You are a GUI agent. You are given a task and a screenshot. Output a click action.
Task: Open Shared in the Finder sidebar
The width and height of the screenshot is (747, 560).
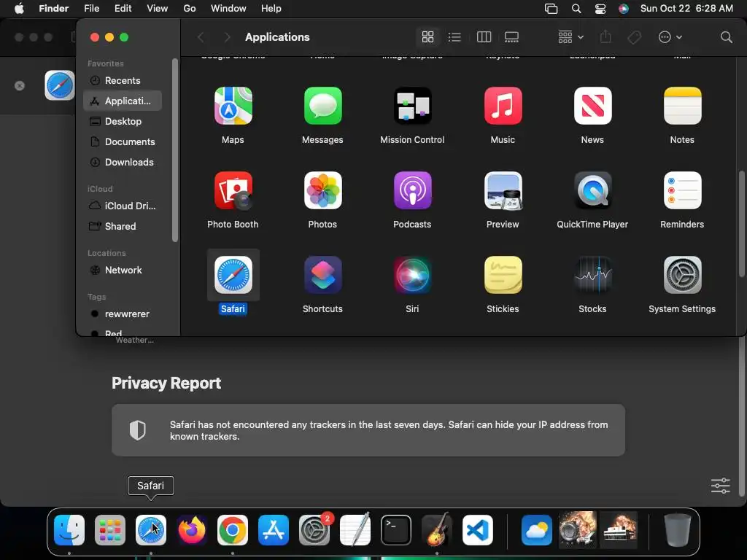(x=123, y=226)
